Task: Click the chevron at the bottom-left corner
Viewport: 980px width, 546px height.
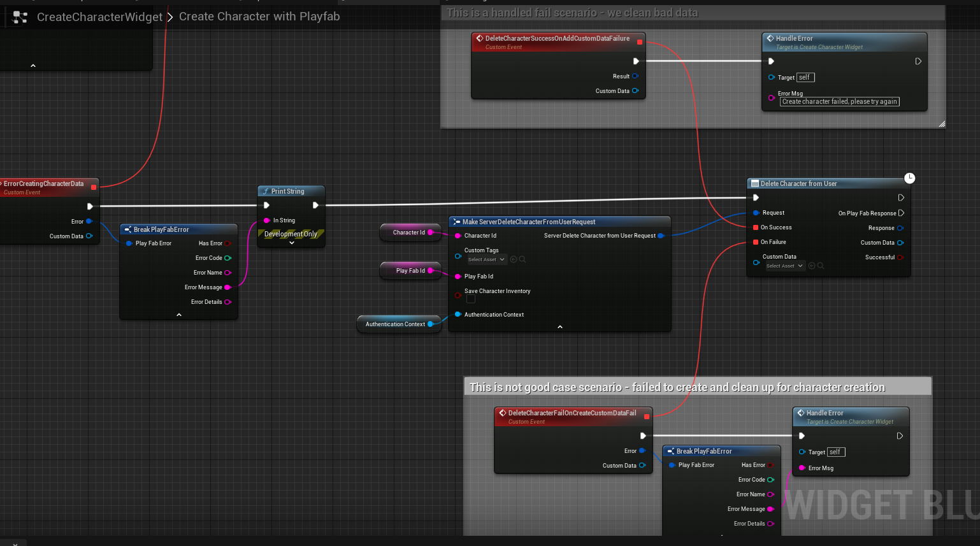Action: (x=15, y=543)
